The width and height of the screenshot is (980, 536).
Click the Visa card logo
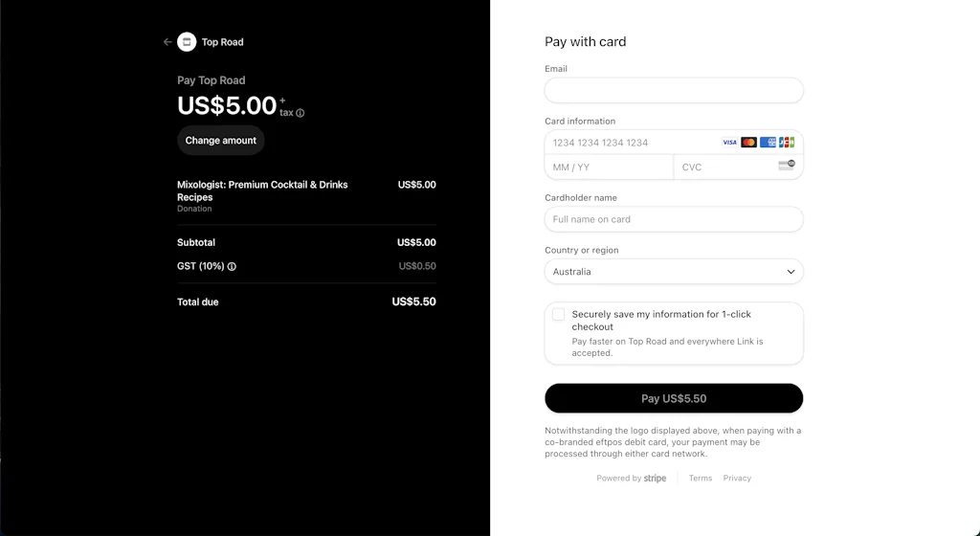[729, 143]
